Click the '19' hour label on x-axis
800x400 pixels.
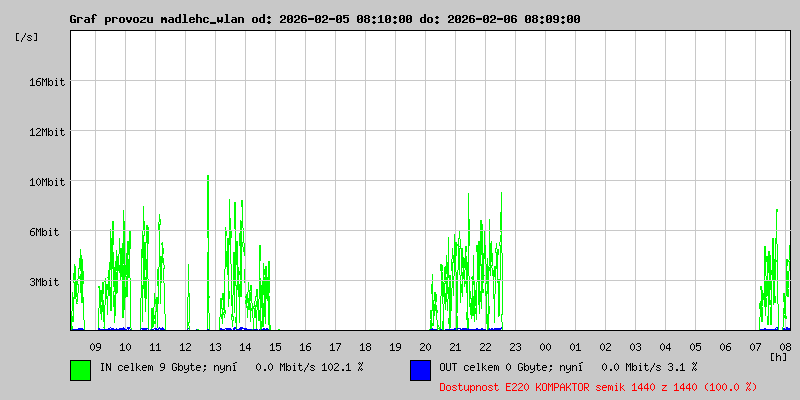(x=395, y=347)
